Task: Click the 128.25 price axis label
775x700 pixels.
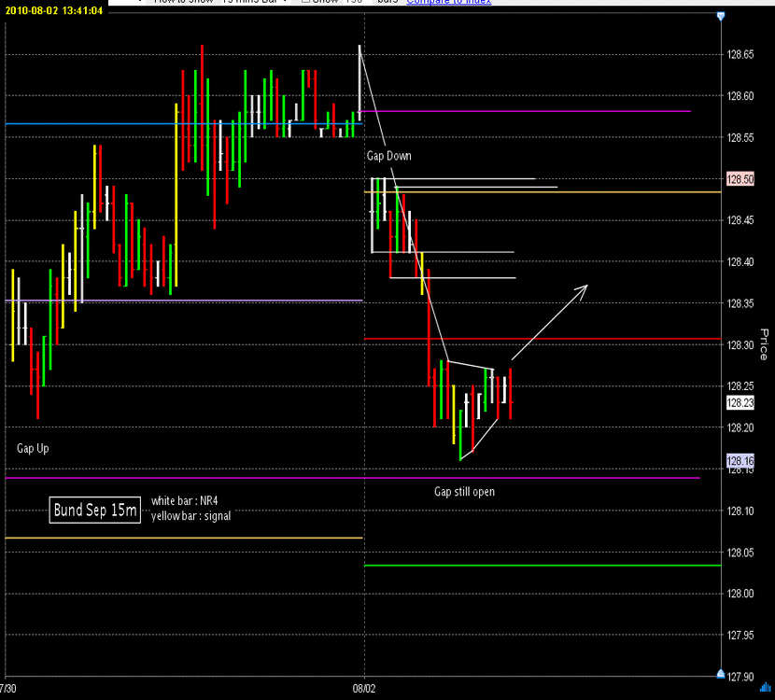Action: [x=740, y=385]
